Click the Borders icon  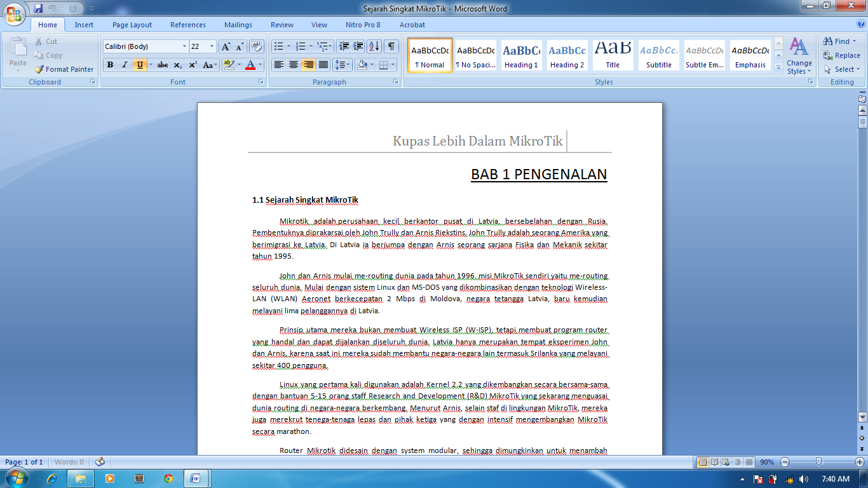coord(383,65)
